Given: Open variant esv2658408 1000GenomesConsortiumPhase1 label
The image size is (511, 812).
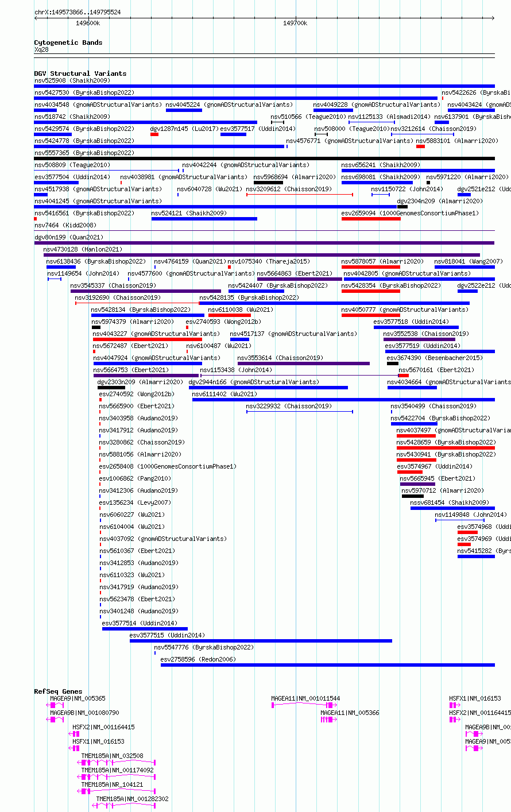Looking at the screenshot, I should tap(168, 466).
